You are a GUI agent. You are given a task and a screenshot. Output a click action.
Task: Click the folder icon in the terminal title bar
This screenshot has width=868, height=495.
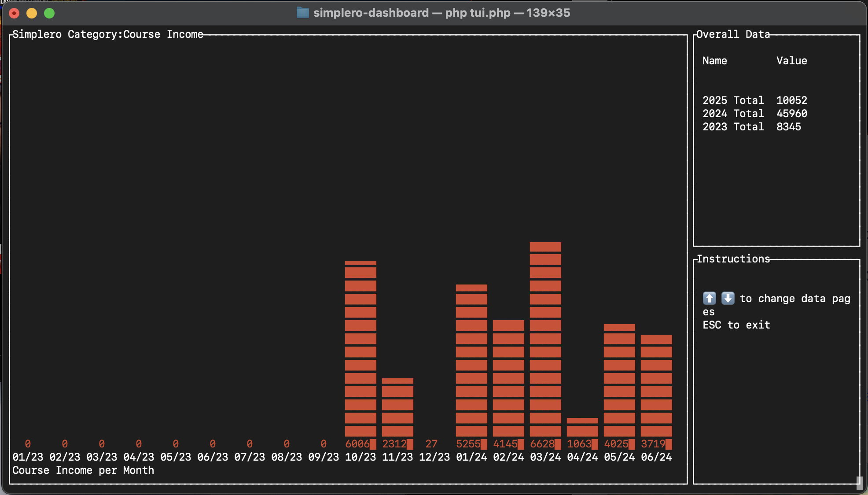click(302, 13)
